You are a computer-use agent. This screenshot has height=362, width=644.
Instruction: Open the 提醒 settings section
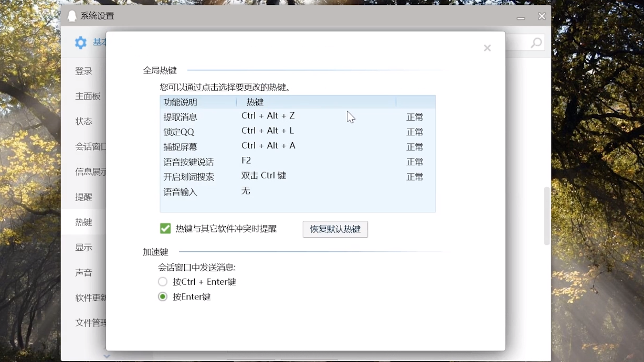click(83, 197)
